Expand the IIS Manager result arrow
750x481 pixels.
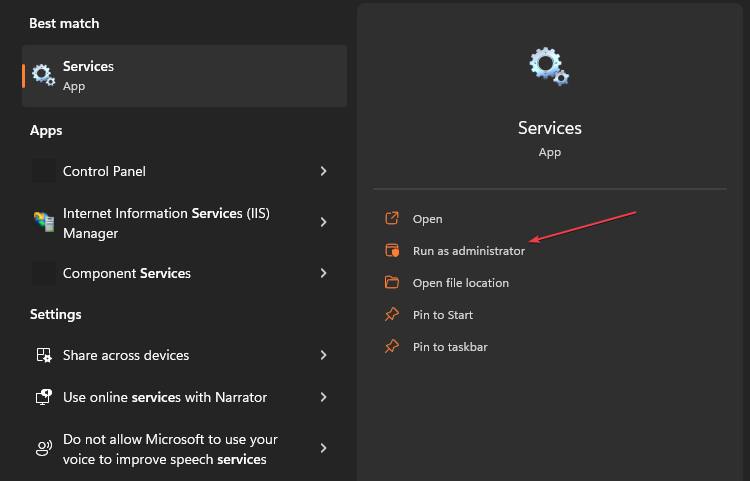coord(323,222)
